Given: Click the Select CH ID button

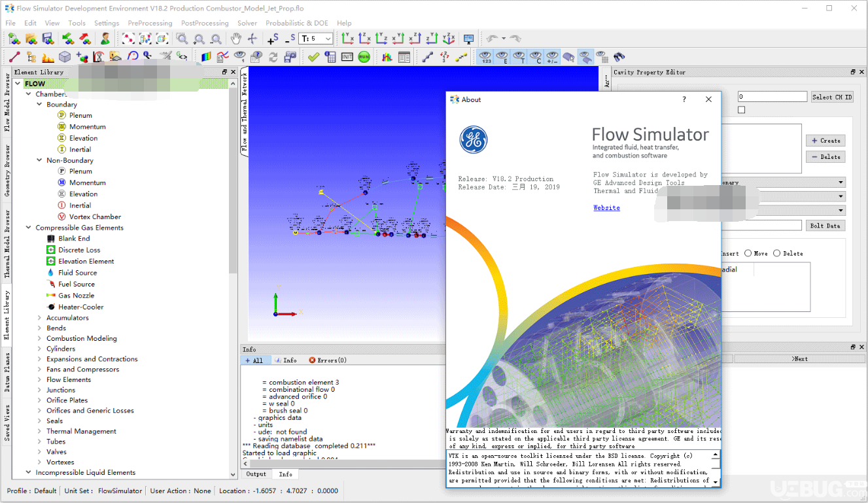Looking at the screenshot, I should point(832,97).
